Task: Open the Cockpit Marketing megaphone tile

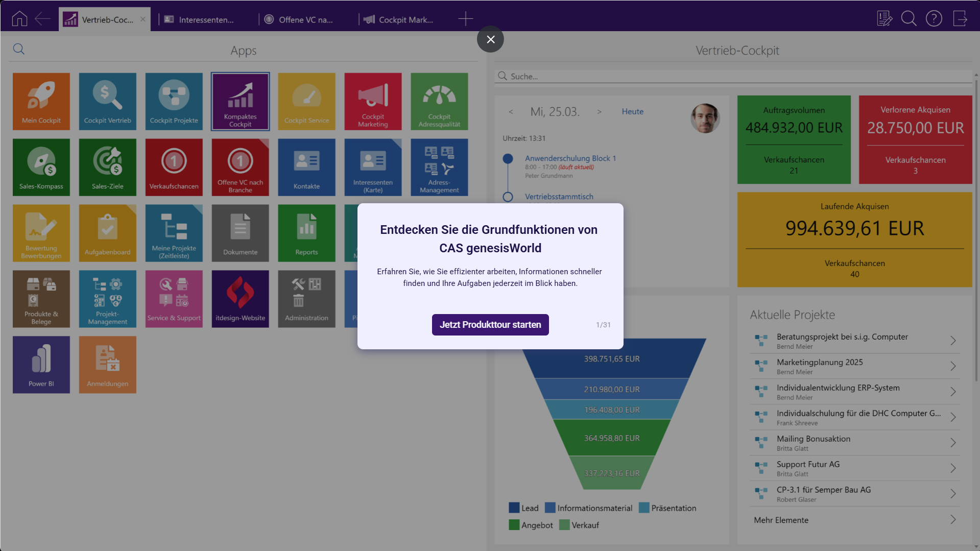Action: coord(373,101)
